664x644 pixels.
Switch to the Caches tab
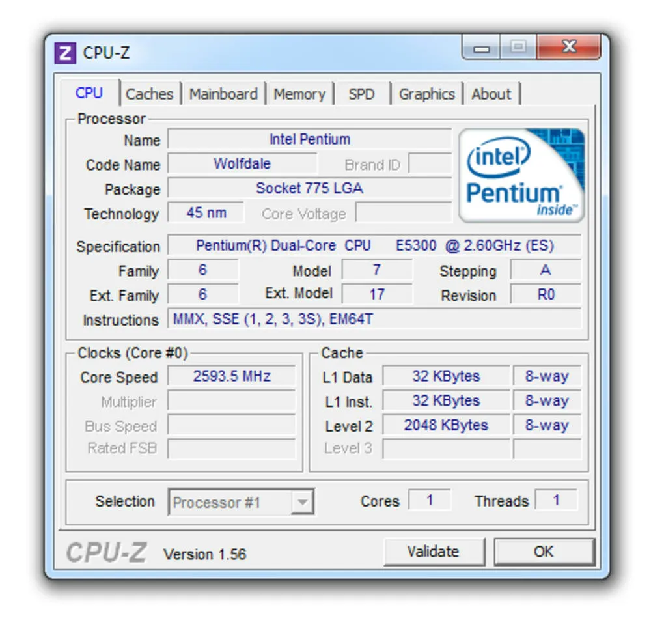tap(150, 94)
